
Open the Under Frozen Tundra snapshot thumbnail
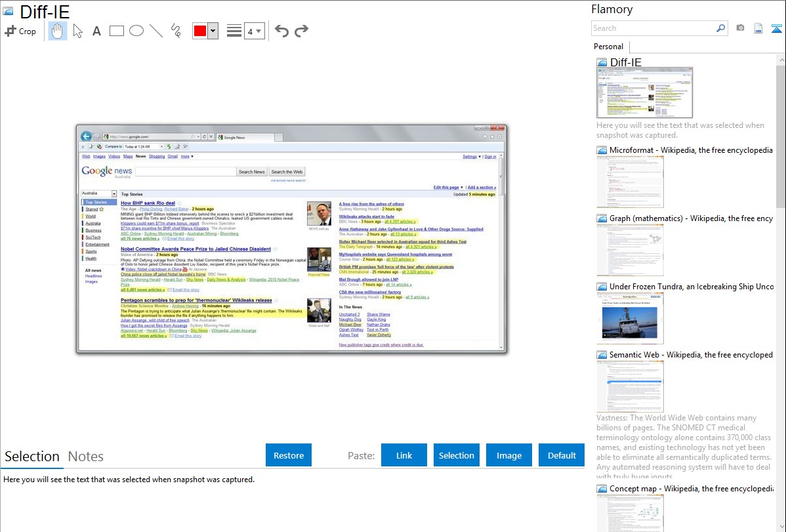(x=630, y=318)
